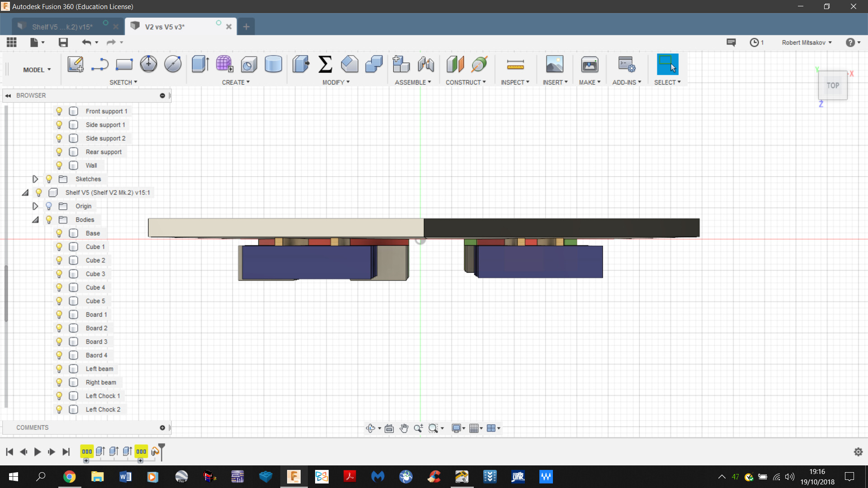The width and height of the screenshot is (868, 488).
Task: Open the SKETCH menu
Action: pyautogui.click(x=123, y=82)
